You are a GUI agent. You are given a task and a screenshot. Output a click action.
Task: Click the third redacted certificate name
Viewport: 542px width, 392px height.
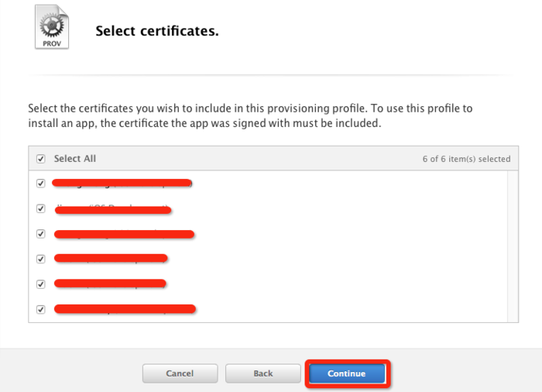(x=124, y=234)
